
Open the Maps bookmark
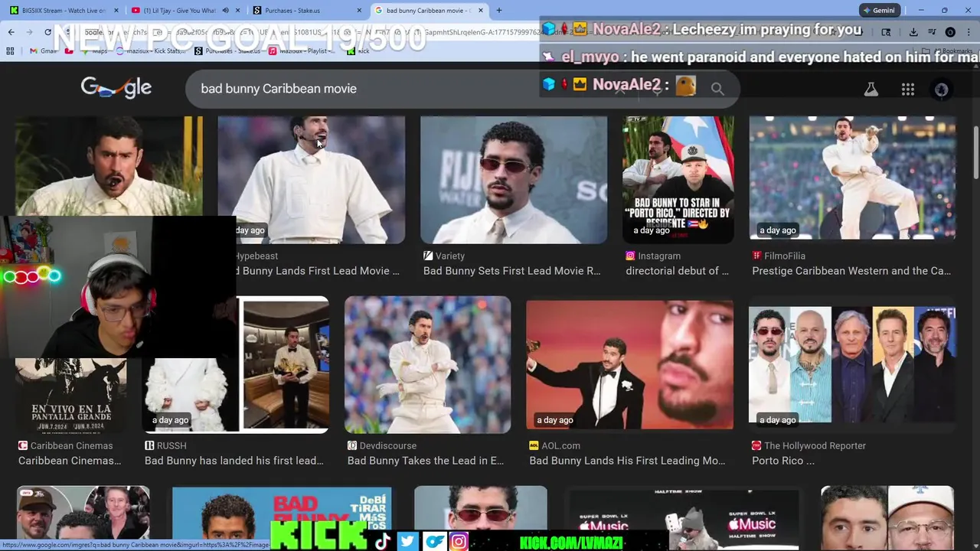(x=93, y=51)
